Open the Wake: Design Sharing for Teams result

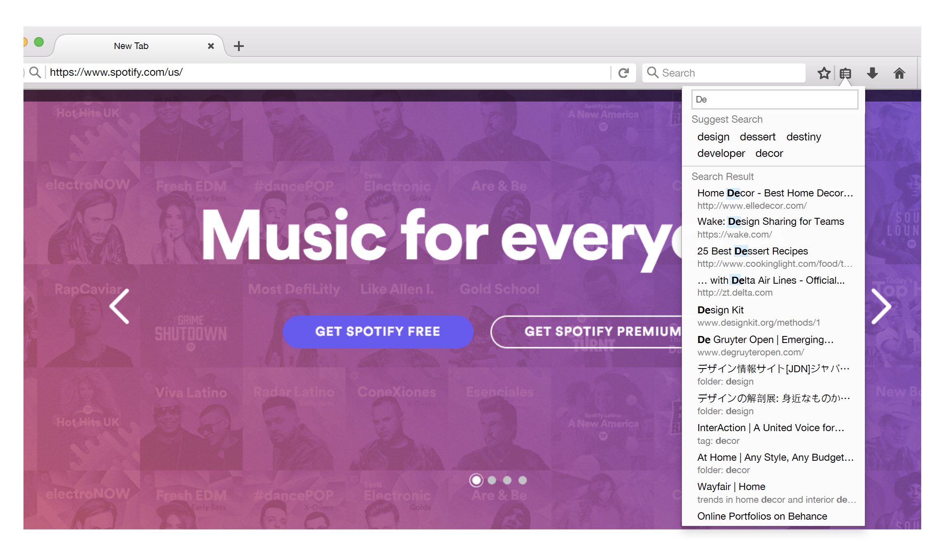coord(770,222)
